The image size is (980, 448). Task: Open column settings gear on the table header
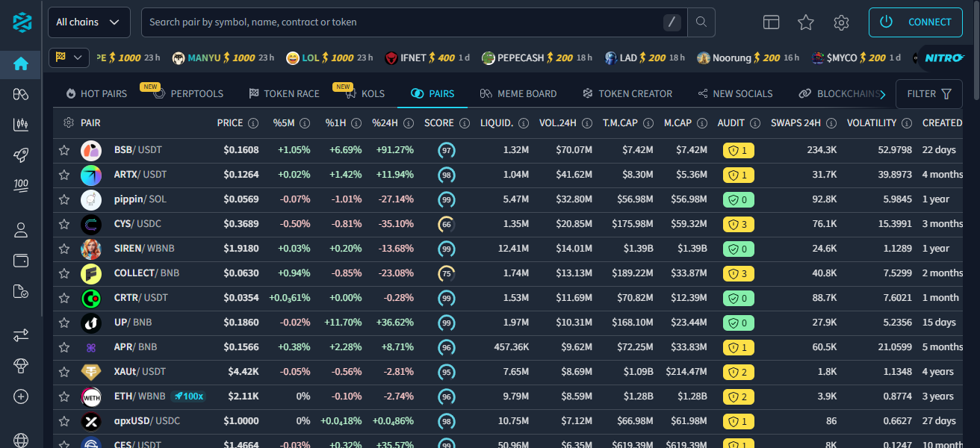pos(67,122)
